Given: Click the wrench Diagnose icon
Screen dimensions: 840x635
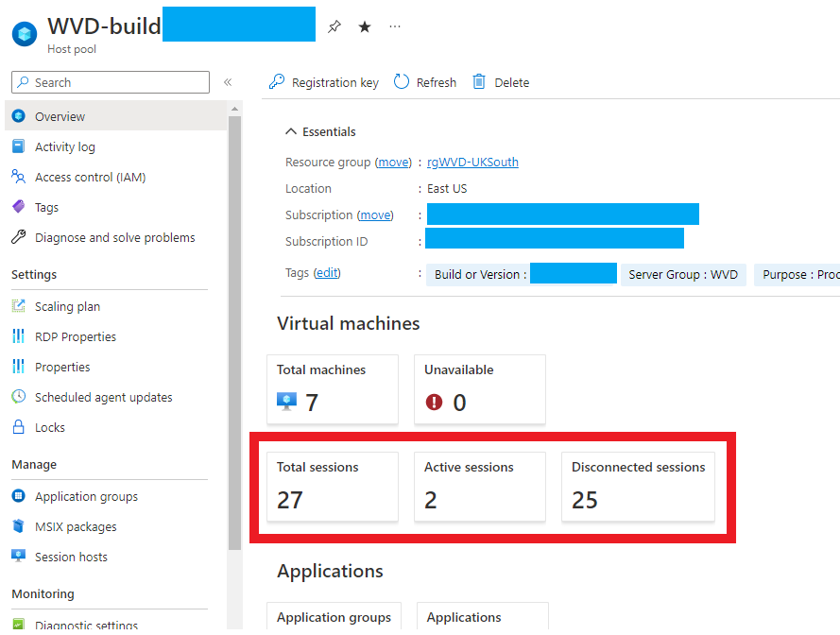Looking at the screenshot, I should click(x=18, y=237).
